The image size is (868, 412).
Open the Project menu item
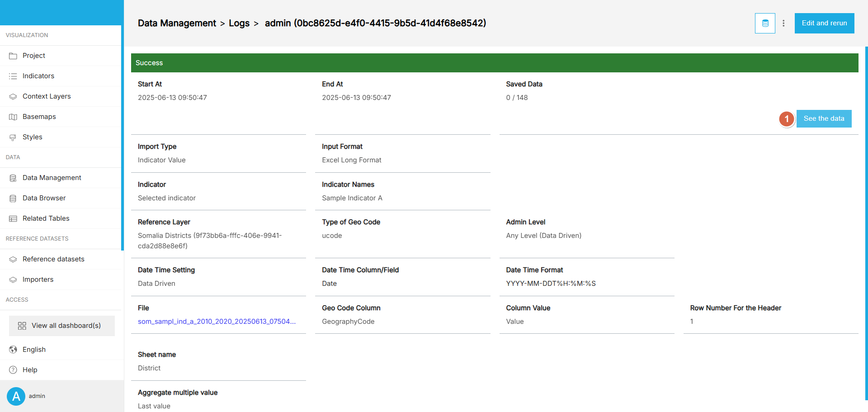click(61, 56)
